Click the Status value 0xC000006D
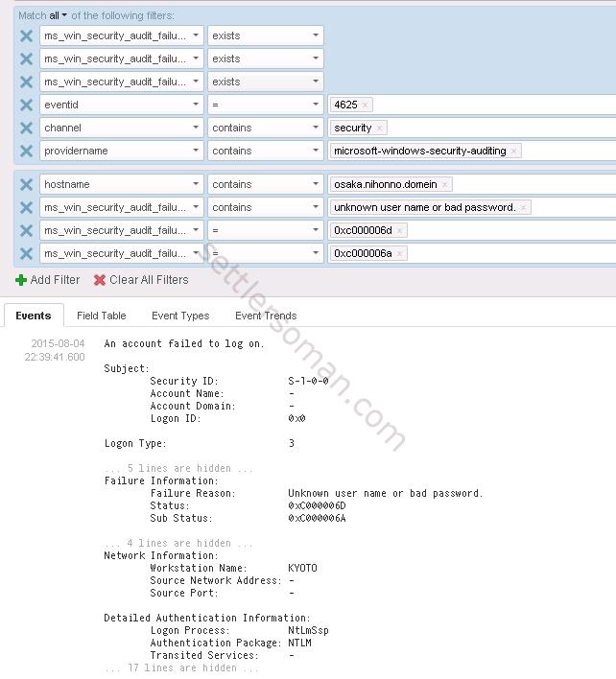The width and height of the screenshot is (616, 679). click(x=317, y=505)
